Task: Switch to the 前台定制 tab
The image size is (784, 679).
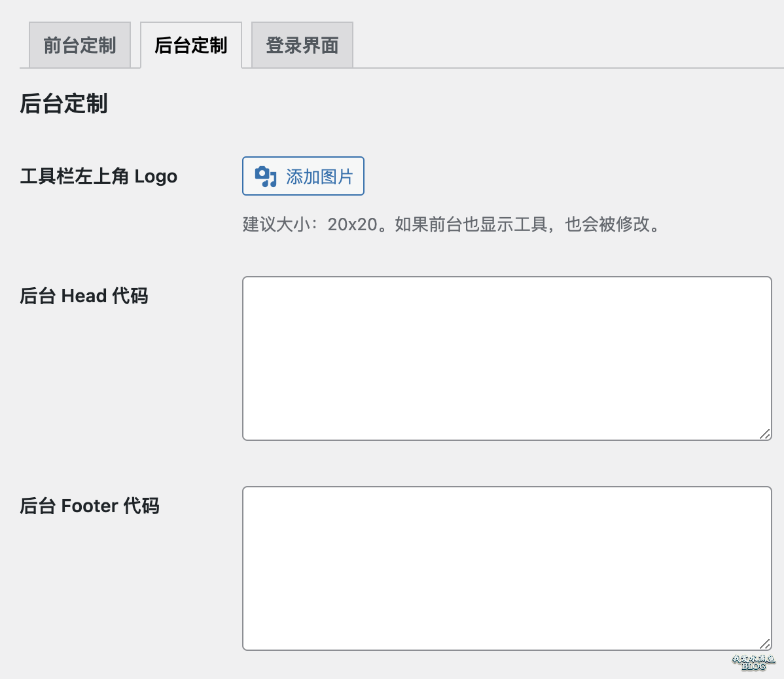Action: (x=80, y=45)
